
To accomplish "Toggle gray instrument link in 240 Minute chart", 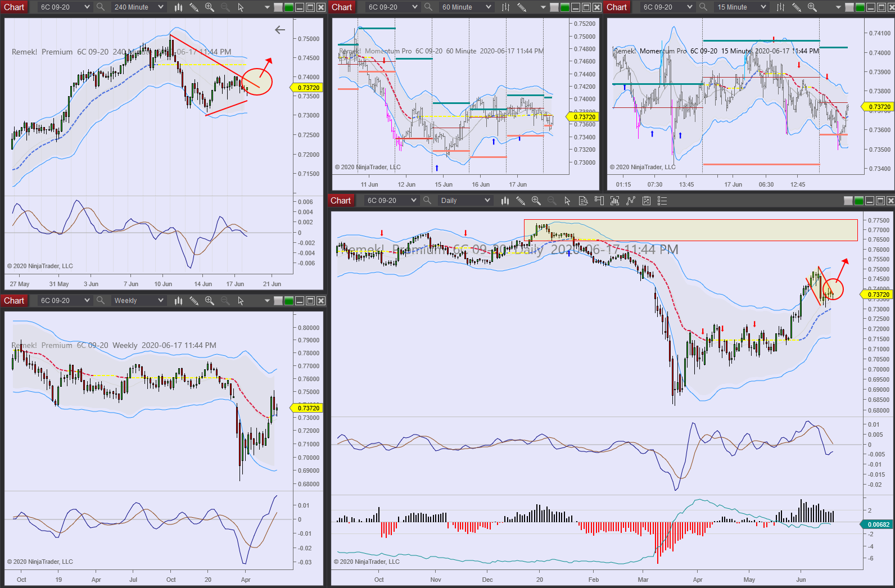I will point(279,7).
